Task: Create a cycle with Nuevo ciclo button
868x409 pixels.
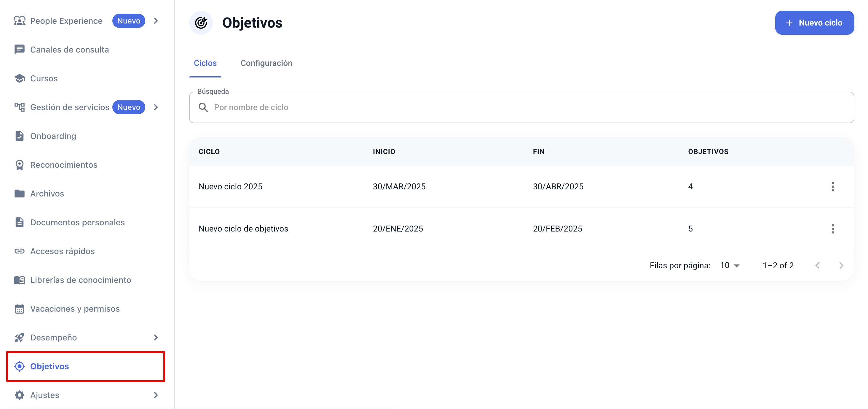Action: point(814,23)
